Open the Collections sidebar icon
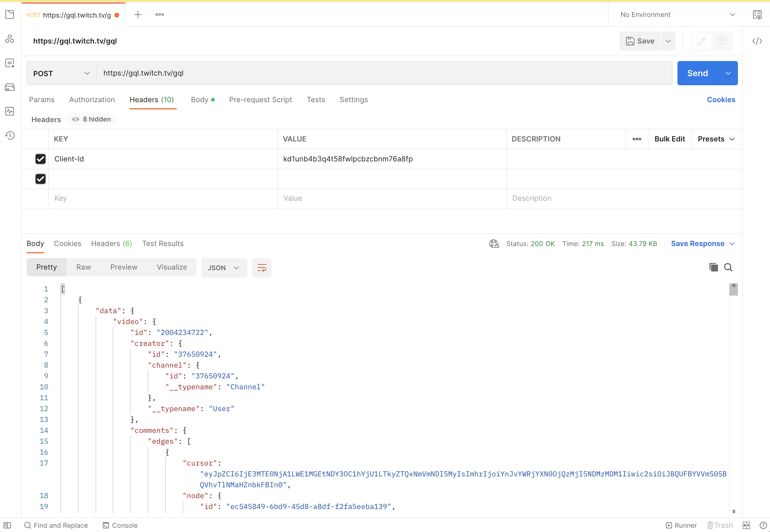Image resolution: width=770 pixels, height=532 pixels. coord(10,14)
